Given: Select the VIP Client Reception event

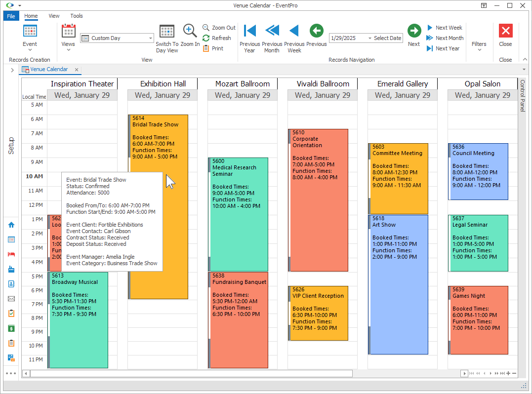Looking at the screenshot, I should (318, 314).
